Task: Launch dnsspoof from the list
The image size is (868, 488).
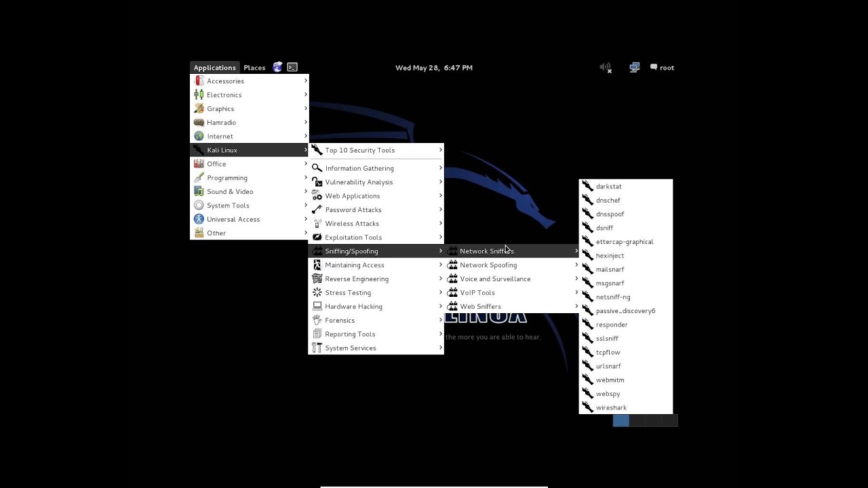Action: pos(626,214)
